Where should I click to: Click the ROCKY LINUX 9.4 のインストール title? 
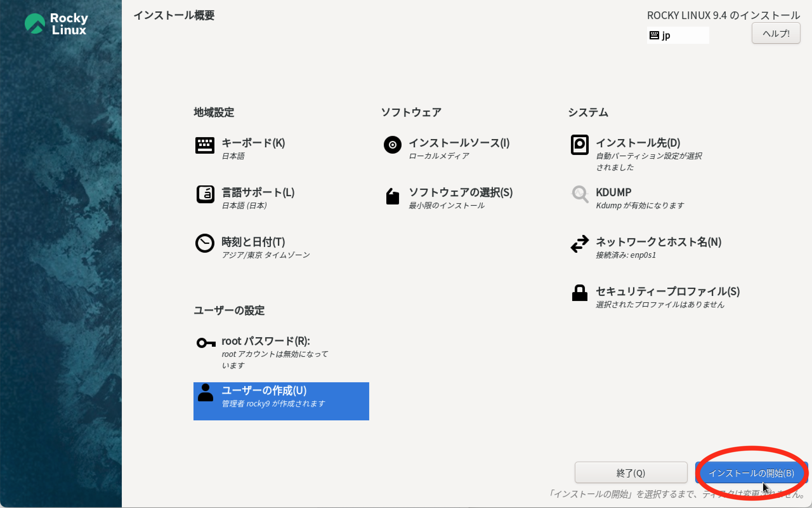[x=724, y=16]
